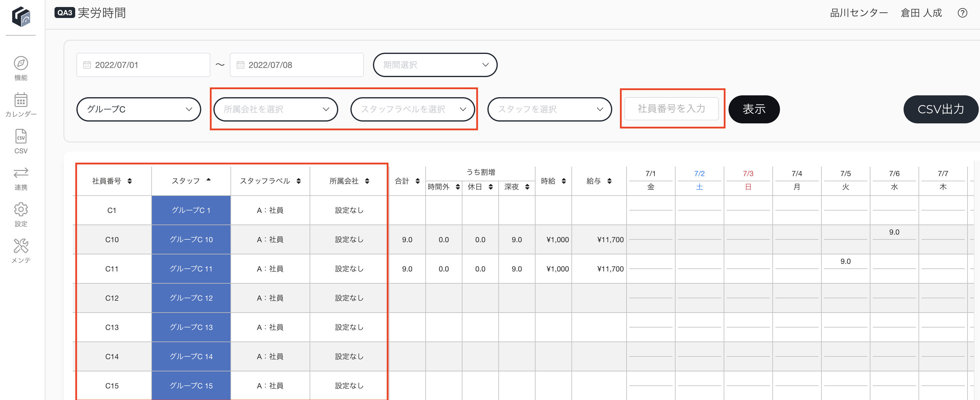Click employee number cell C1
The image size is (980, 400).
click(x=112, y=211)
